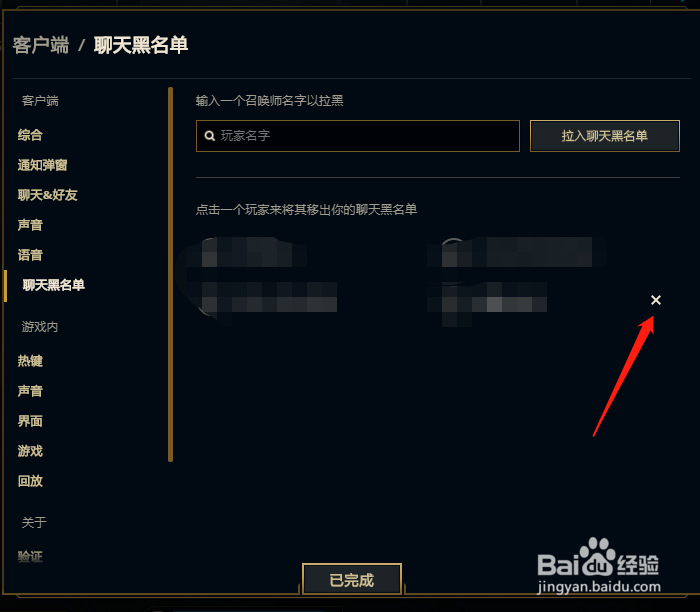
Task: Click the search magnifier icon in name field
Action: coord(209,136)
